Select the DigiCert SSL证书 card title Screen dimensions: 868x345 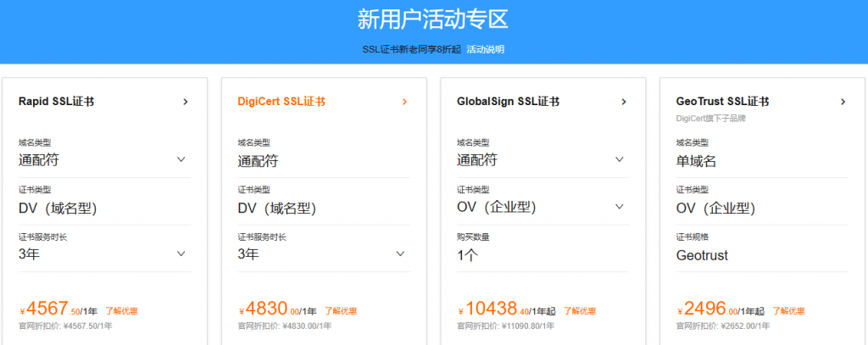(x=275, y=102)
